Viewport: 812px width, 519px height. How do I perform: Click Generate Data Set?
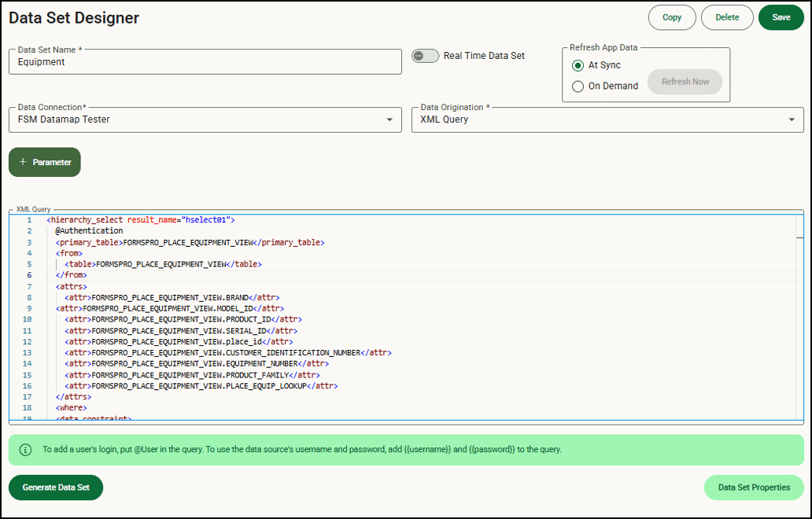(55, 488)
